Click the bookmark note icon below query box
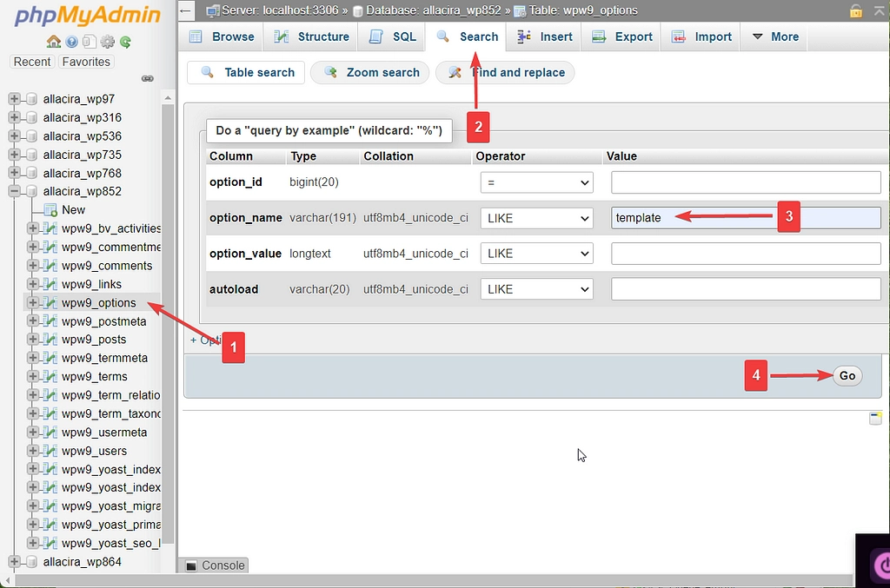 (875, 419)
